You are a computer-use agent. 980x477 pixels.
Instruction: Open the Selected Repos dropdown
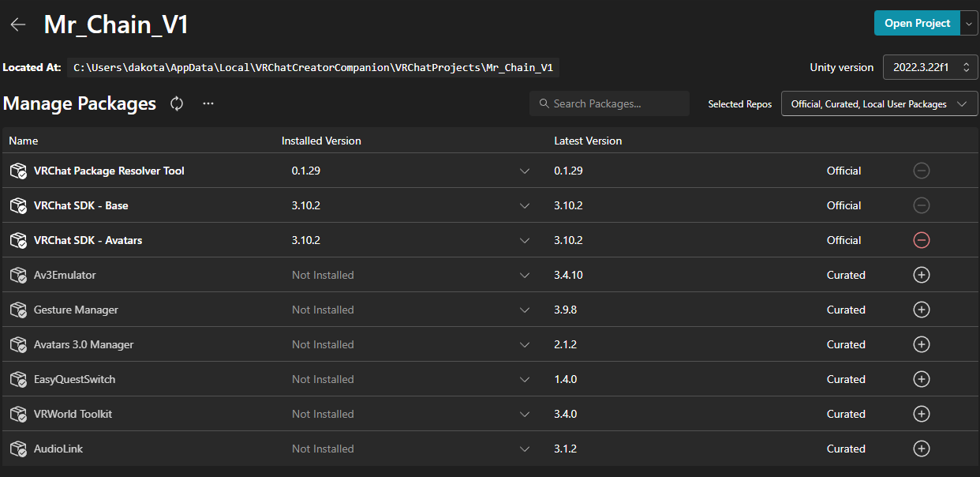point(879,104)
